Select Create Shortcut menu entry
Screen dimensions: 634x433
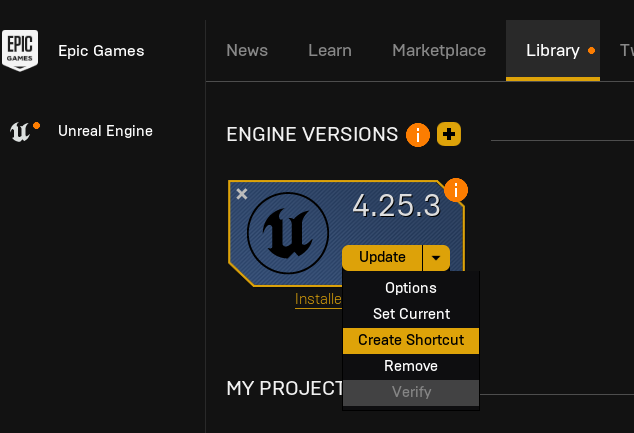pyautogui.click(x=411, y=340)
